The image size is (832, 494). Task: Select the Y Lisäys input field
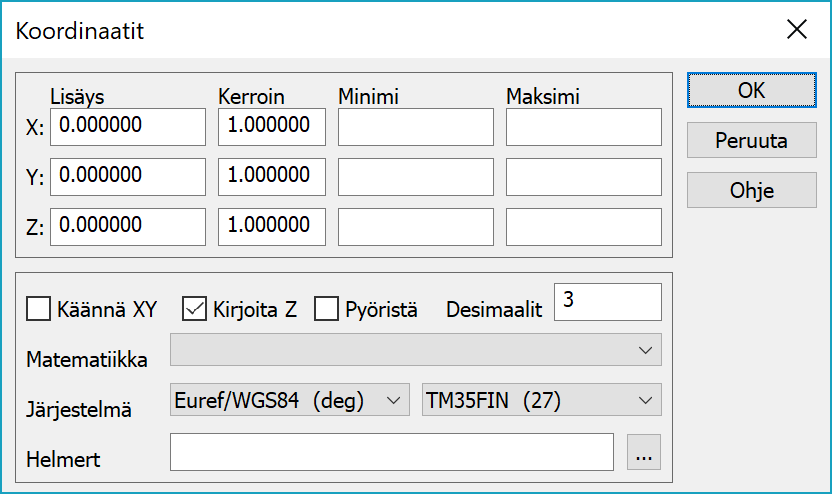[128, 177]
